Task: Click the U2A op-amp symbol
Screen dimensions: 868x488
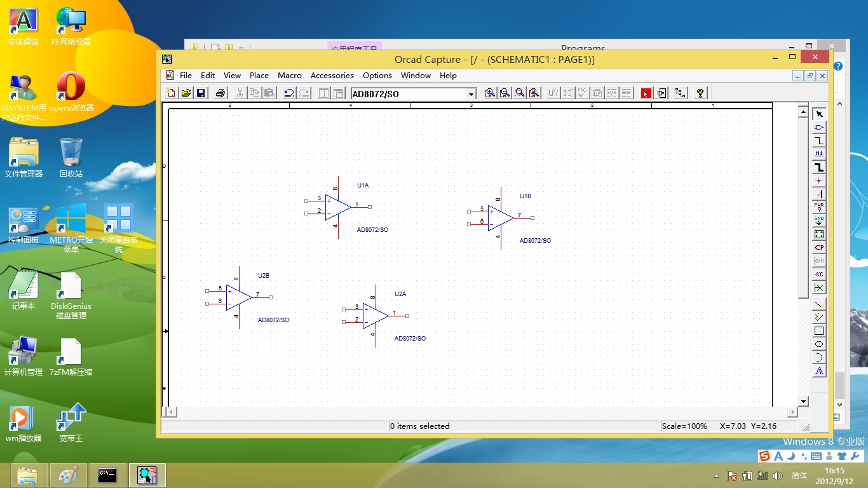Action: pos(375,316)
